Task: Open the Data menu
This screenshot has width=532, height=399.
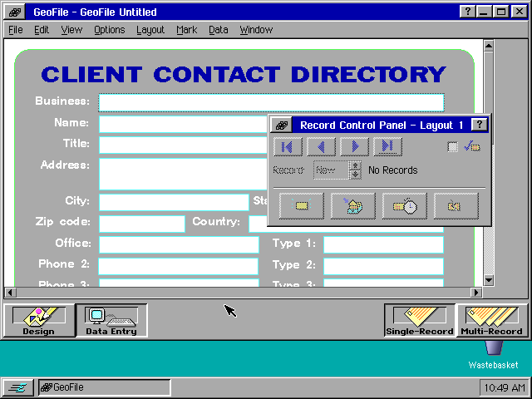Action: 218,30
